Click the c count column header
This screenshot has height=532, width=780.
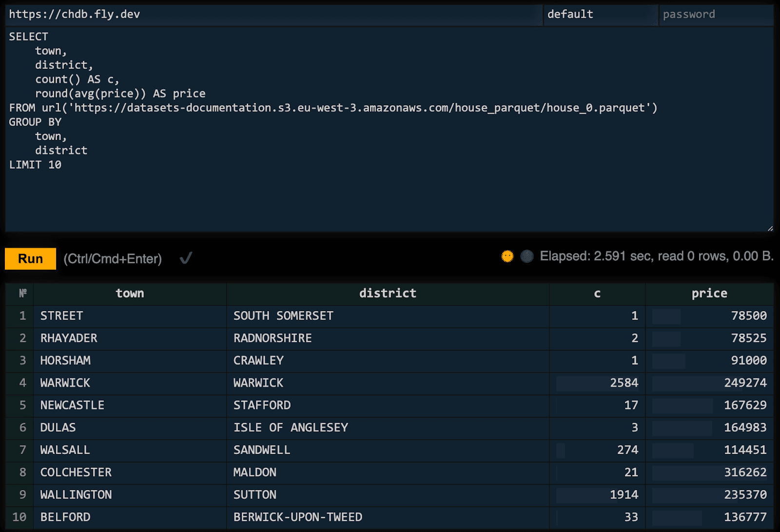tap(597, 293)
